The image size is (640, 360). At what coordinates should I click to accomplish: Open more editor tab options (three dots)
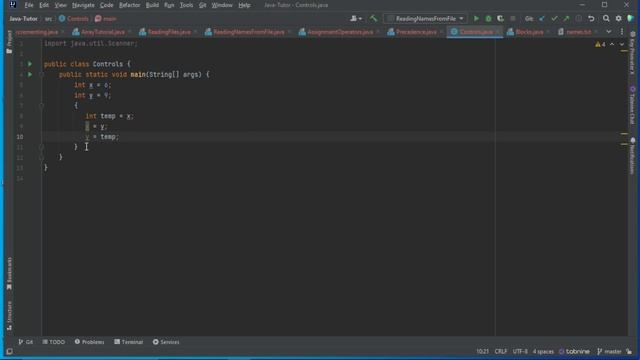pos(622,32)
